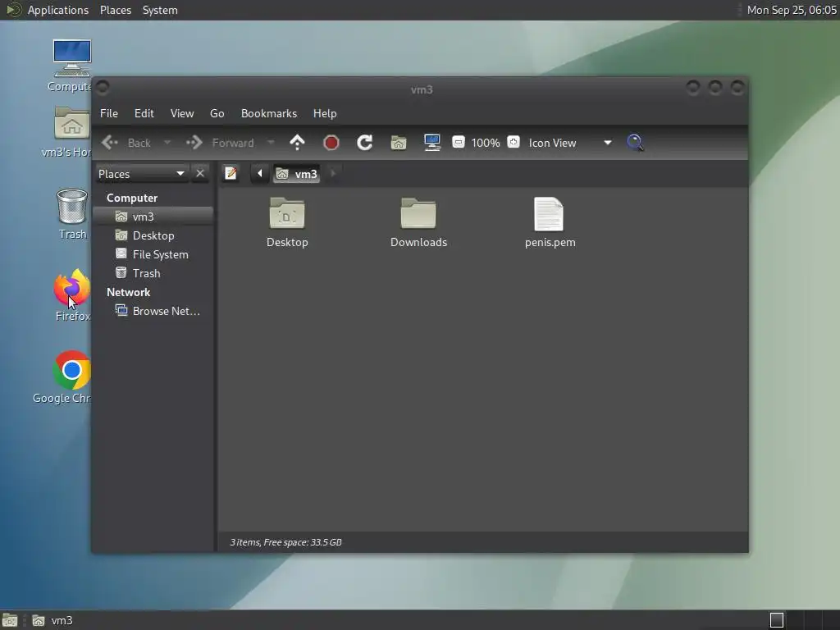Go up to the parent folder
840x630 pixels.
(297, 143)
